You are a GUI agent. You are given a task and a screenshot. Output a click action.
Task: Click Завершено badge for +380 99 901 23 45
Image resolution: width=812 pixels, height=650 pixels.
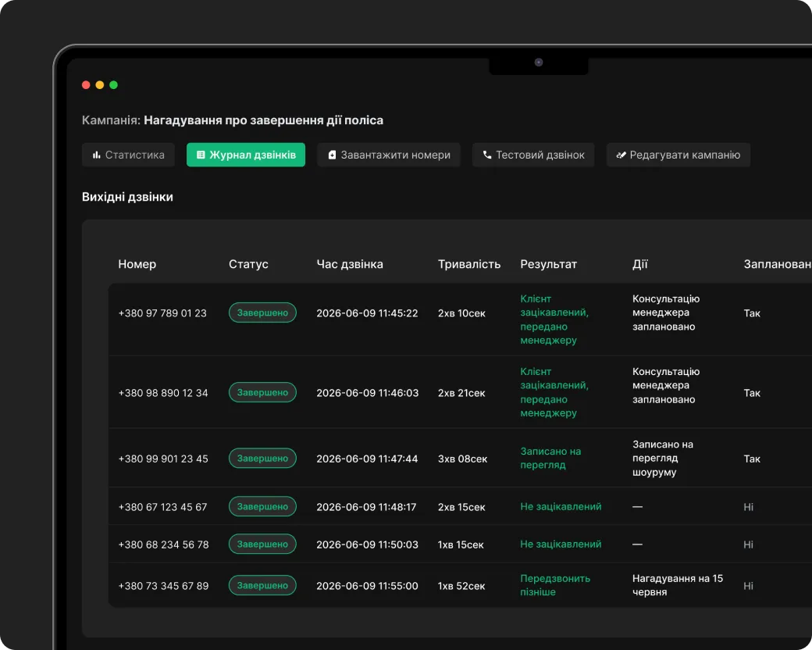coord(262,459)
